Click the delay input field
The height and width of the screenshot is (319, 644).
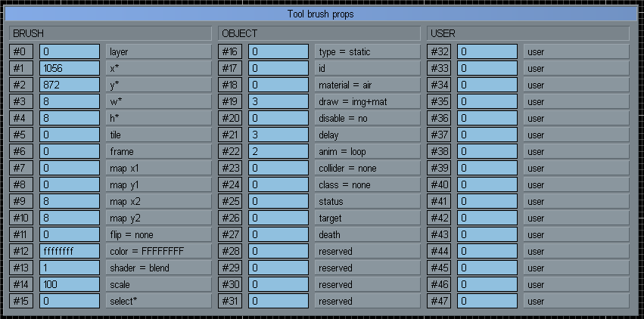click(x=278, y=135)
